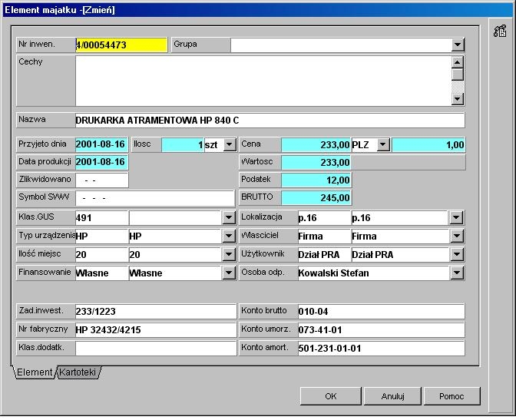Expand the Typ urządzenia dropdown
Screen dimensions: 516x420
[228, 236]
